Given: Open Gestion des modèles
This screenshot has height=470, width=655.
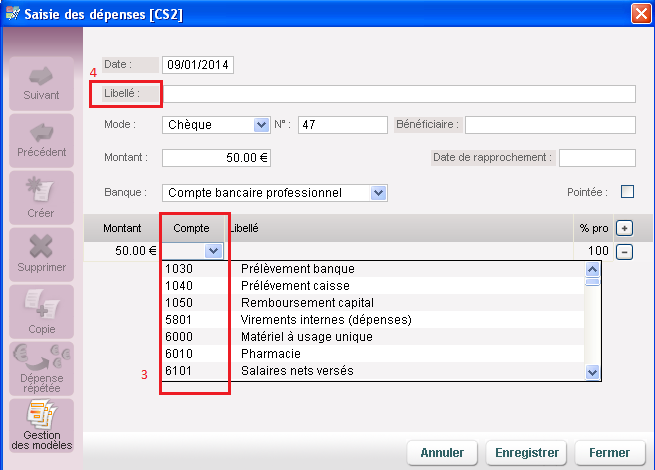Looking at the screenshot, I should (41, 425).
